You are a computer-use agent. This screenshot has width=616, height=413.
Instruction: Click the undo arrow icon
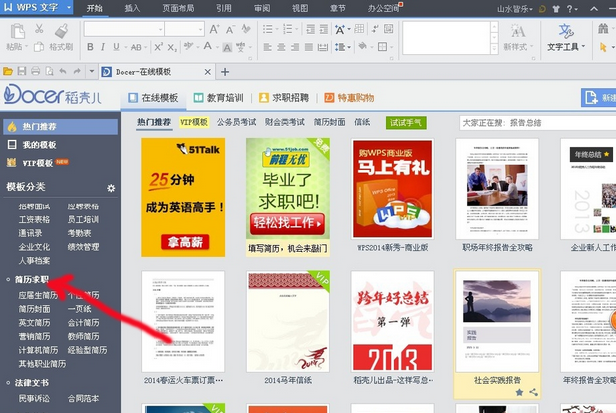63,71
